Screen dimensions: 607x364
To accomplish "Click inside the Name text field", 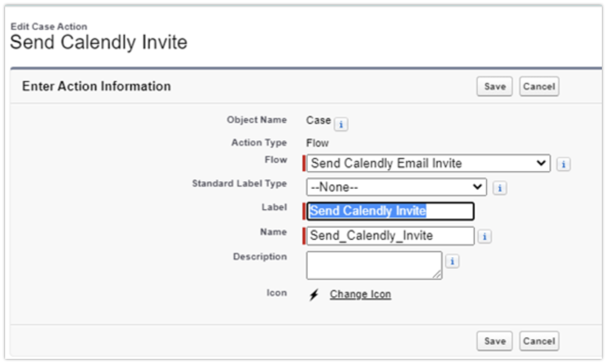I will click(390, 236).
